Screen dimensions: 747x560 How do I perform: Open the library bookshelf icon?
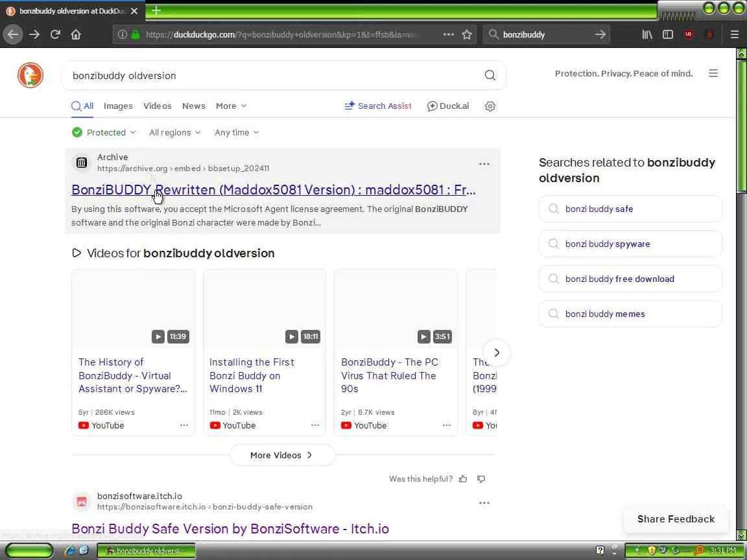pyautogui.click(x=647, y=34)
